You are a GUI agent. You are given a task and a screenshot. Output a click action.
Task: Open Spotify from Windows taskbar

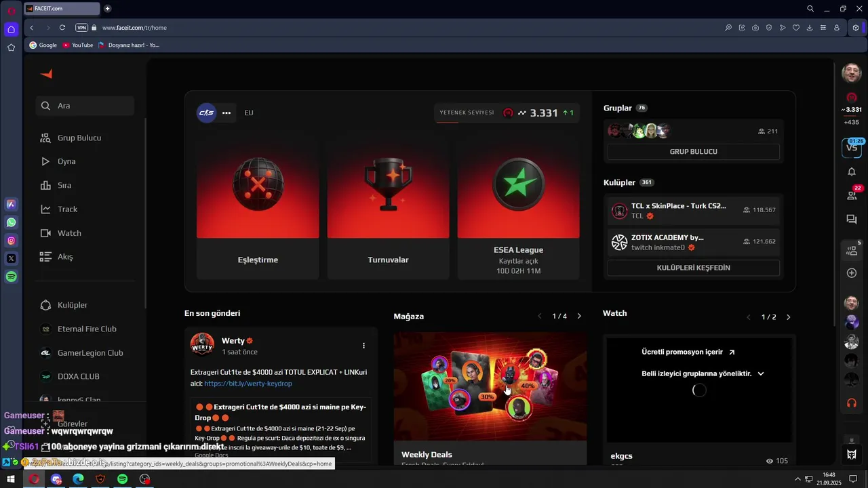coord(122,479)
